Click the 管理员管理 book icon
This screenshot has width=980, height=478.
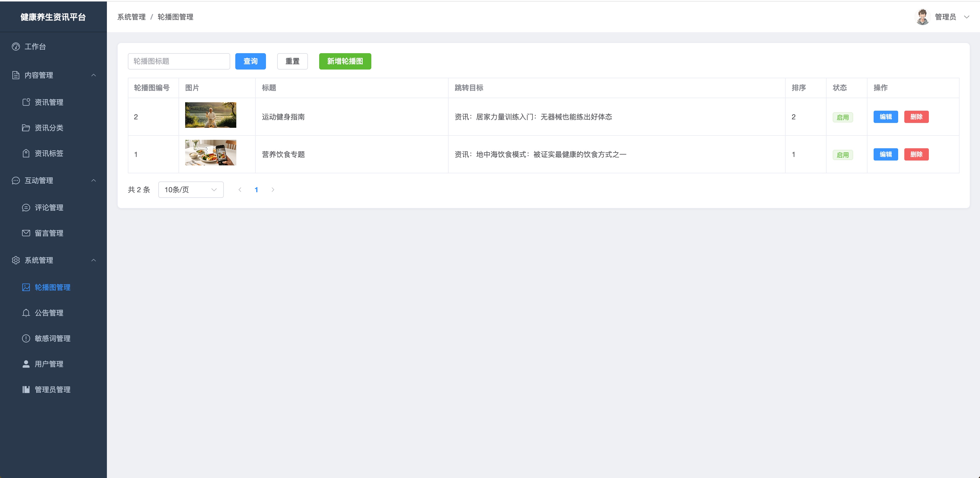pos(26,389)
